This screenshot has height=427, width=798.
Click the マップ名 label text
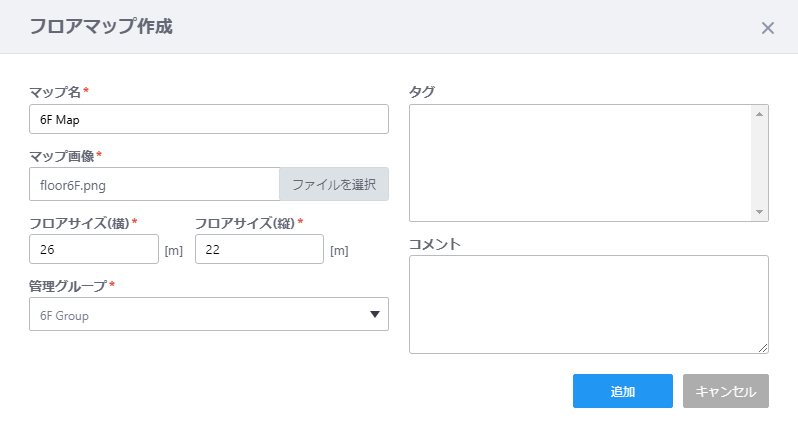click(55, 92)
